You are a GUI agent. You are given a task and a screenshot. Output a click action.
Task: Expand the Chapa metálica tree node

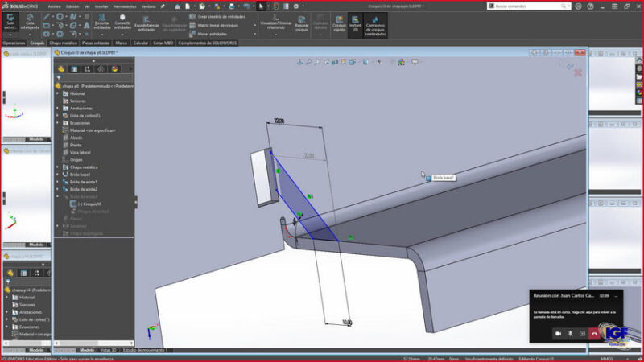58,167
